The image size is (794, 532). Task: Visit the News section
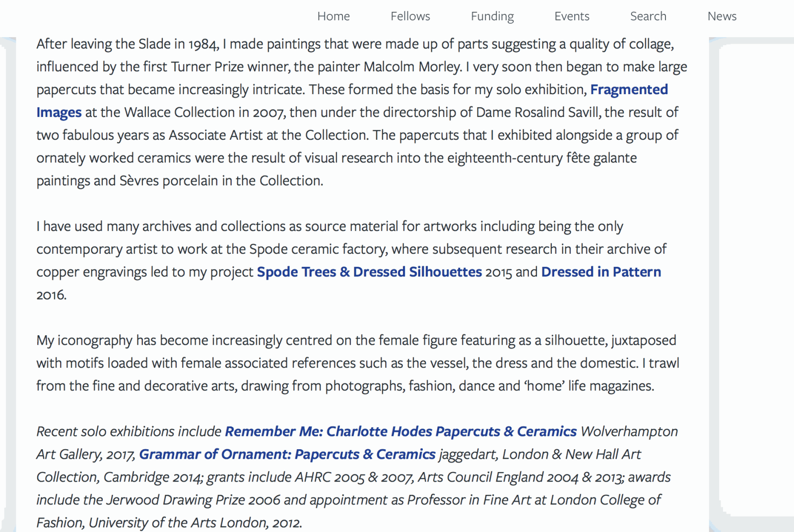click(722, 16)
